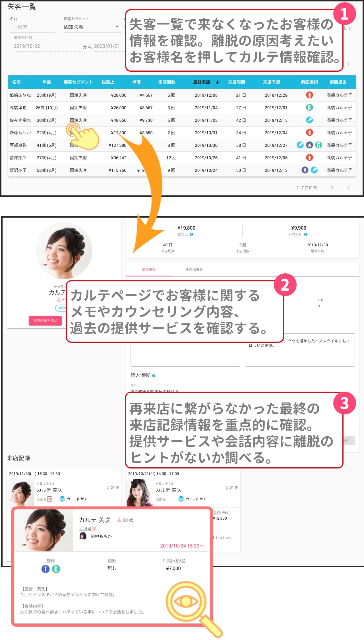
Task: Click the large magnifying glass eye icon
Action: tap(186, 602)
